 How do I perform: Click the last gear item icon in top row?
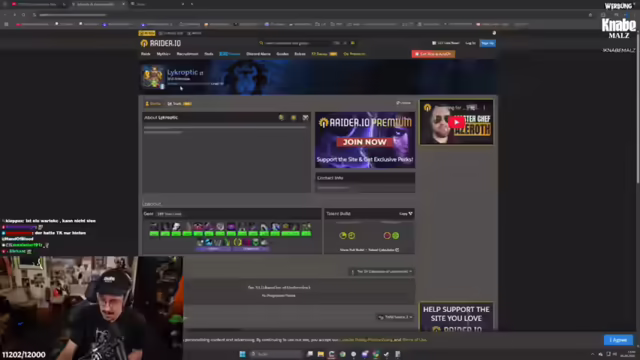[x=306, y=227]
